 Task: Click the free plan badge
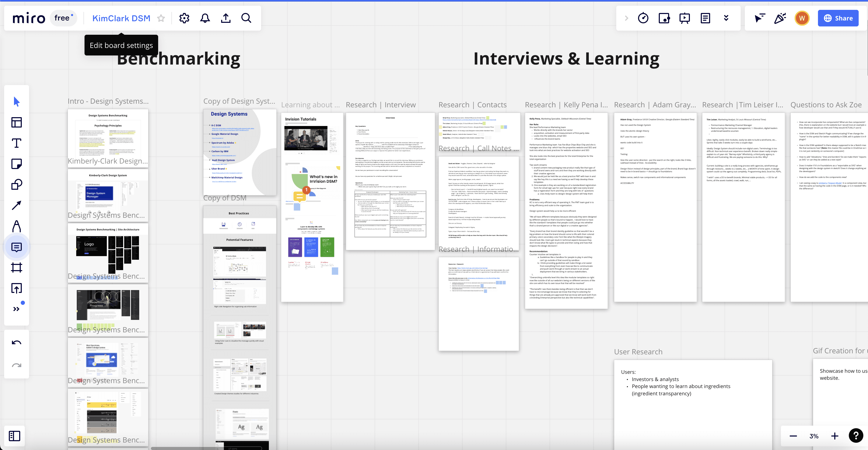click(x=63, y=18)
